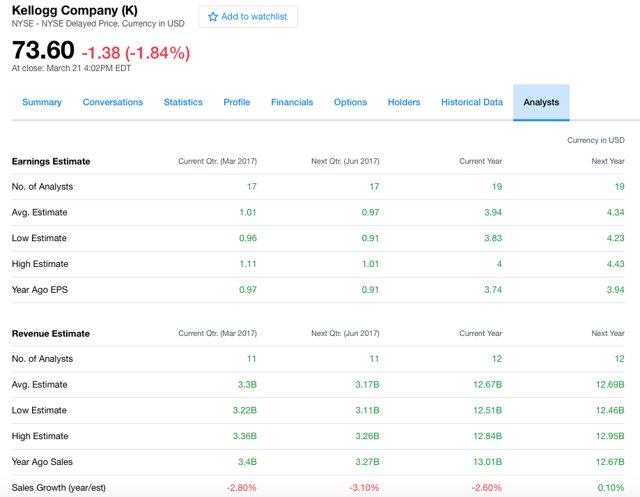This screenshot has width=640, height=497.
Task: Click the Revenue Estimate table heading
Action: click(x=51, y=334)
